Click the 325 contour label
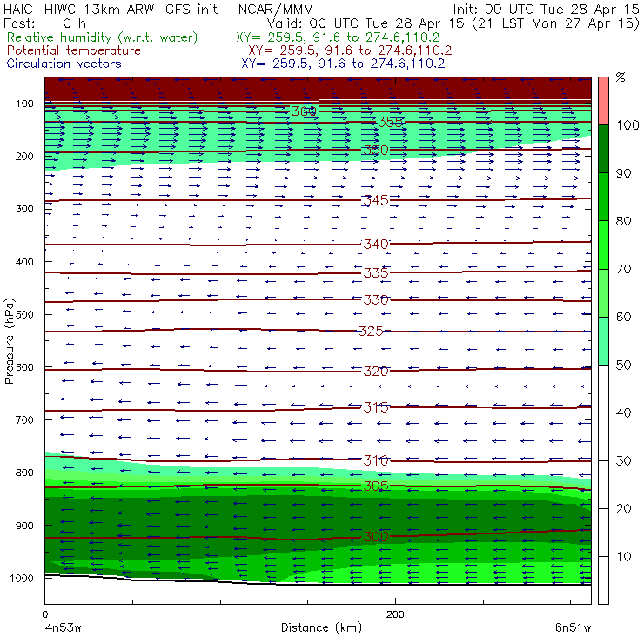 tap(371, 331)
